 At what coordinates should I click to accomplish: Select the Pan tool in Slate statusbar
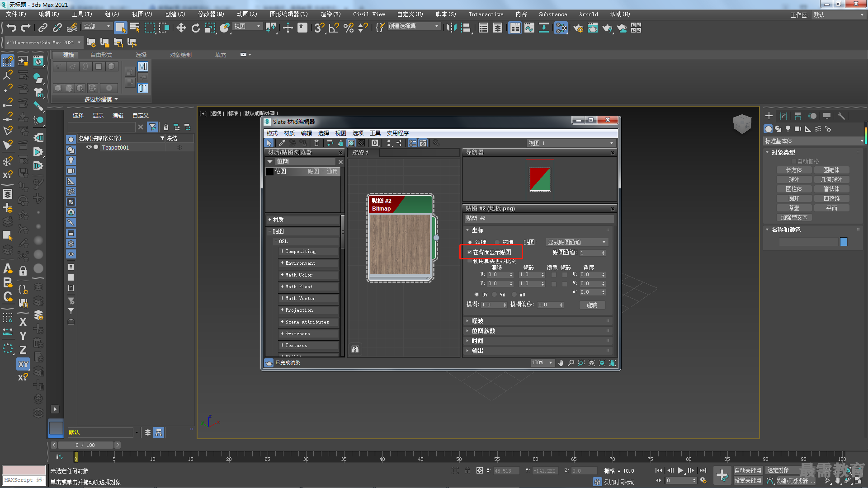pos(561,363)
